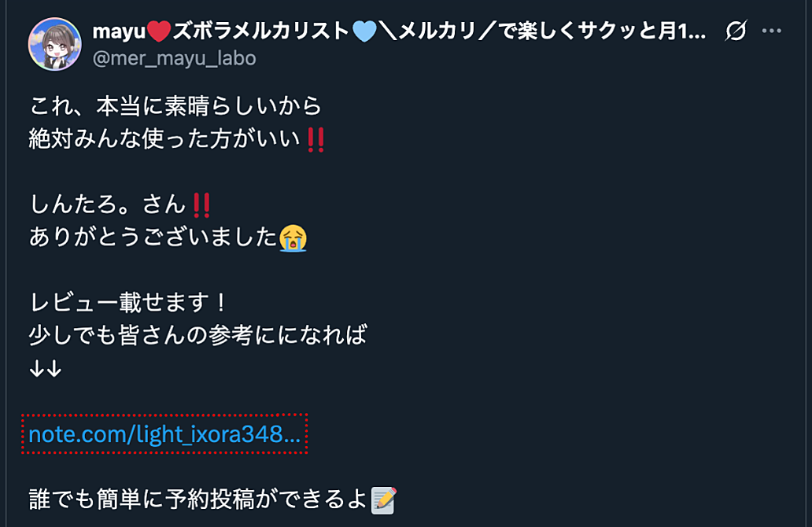
Task: Click the line 少しでも皆さんの参考にになれば
Action: pyautogui.click(x=198, y=335)
